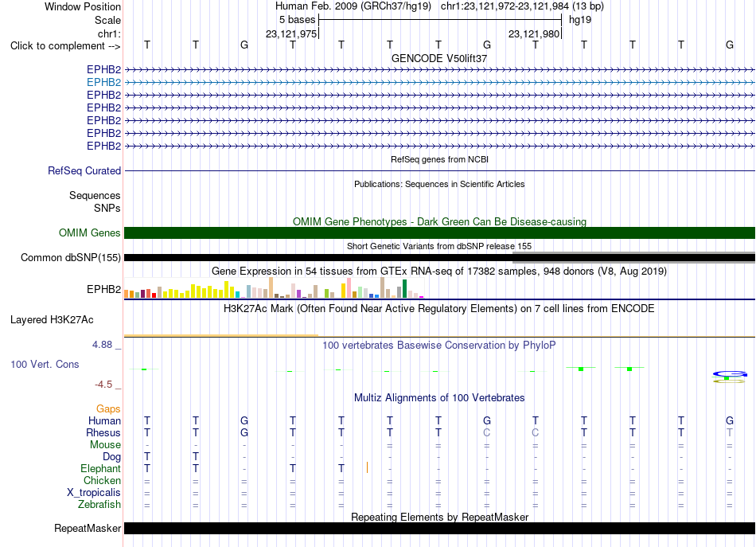Screen dimensions: 756x547
Task: Click the '-4.5' lower scale value
Action: tap(103, 385)
